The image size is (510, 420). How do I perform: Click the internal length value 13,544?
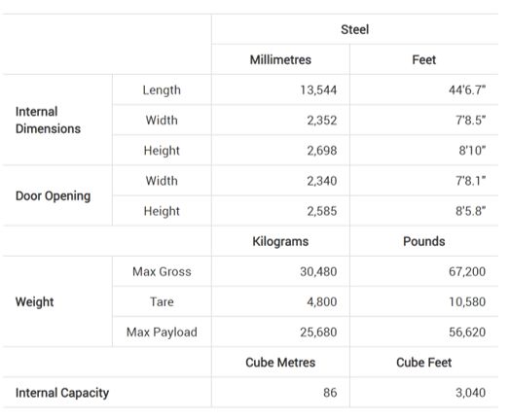pos(318,90)
